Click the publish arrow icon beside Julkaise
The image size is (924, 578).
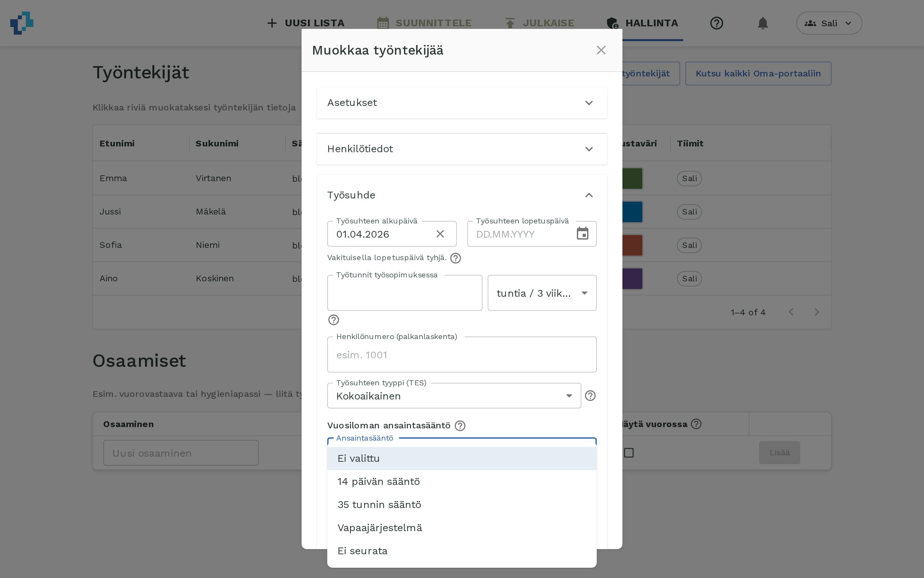(510, 23)
